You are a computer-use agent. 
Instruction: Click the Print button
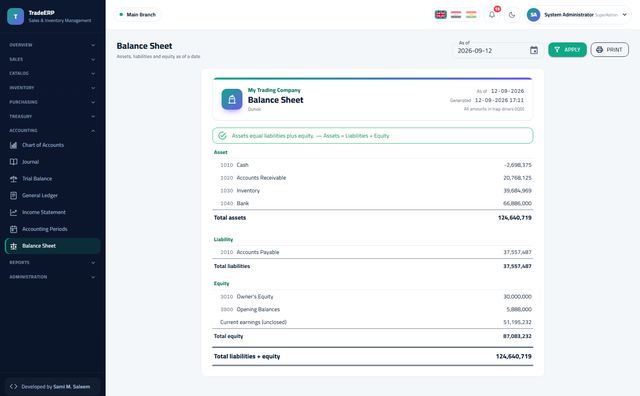pyautogui.click(x=609, y=50)
